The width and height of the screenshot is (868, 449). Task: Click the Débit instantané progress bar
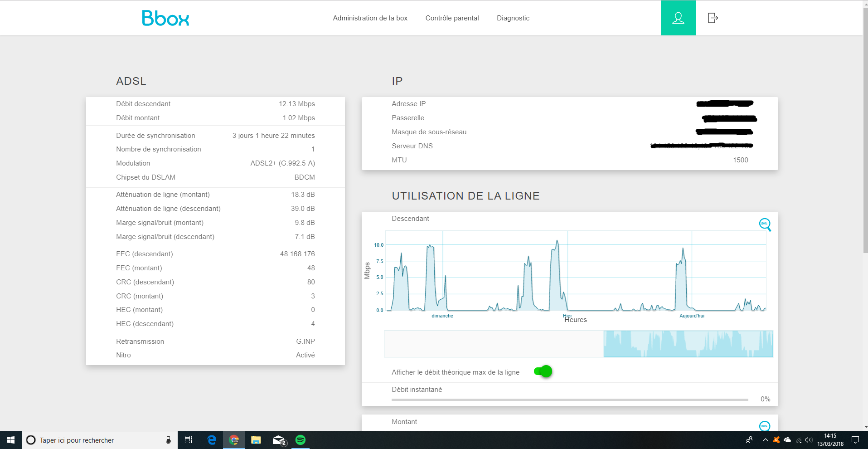point(570,400)
